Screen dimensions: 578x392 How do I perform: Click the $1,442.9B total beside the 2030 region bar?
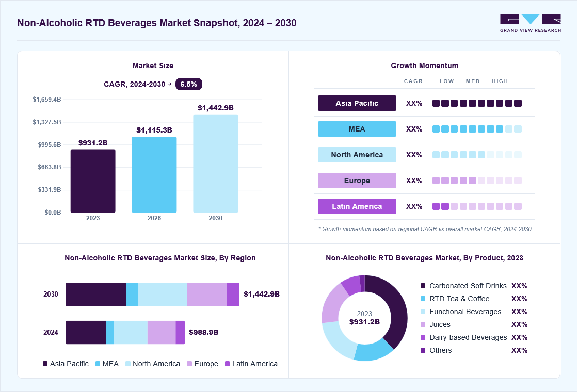(261, 294)
